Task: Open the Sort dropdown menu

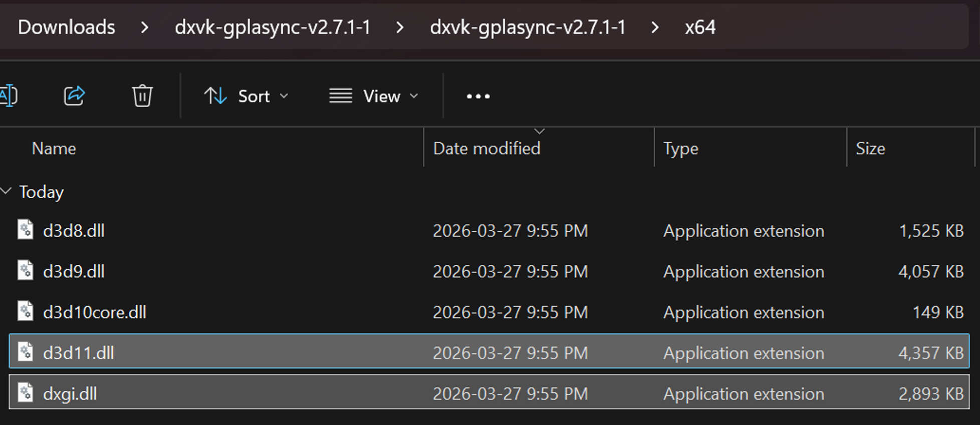Action: click(x=246, y=96)
